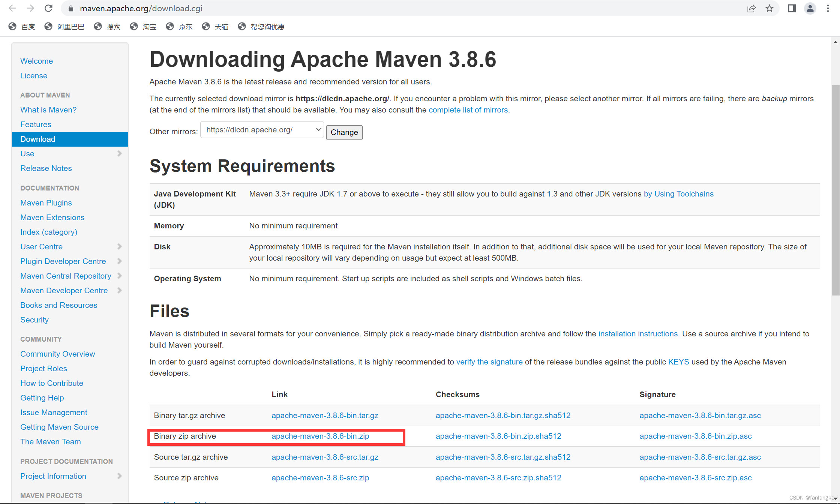Click the scrollbar up arrow
The image size is (840, 504).
(x=835, y=42)
